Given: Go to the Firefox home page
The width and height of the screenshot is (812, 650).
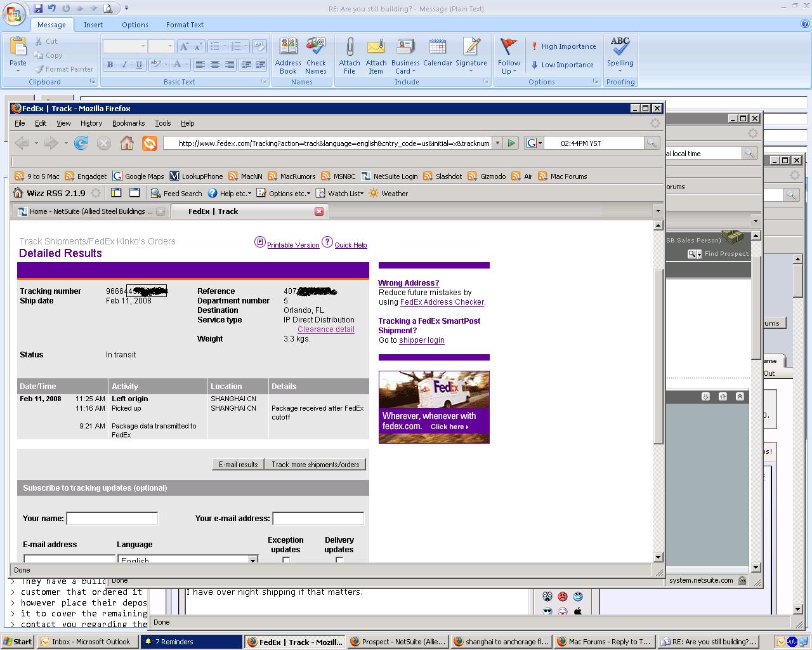Looking at the screenshot, I should coord(127,143).
